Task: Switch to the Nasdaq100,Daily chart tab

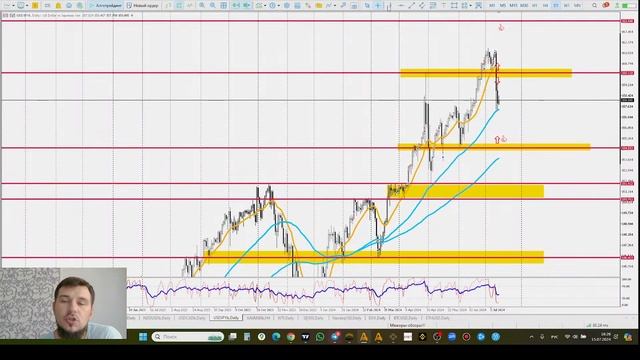Action: [x=347, y=318]
